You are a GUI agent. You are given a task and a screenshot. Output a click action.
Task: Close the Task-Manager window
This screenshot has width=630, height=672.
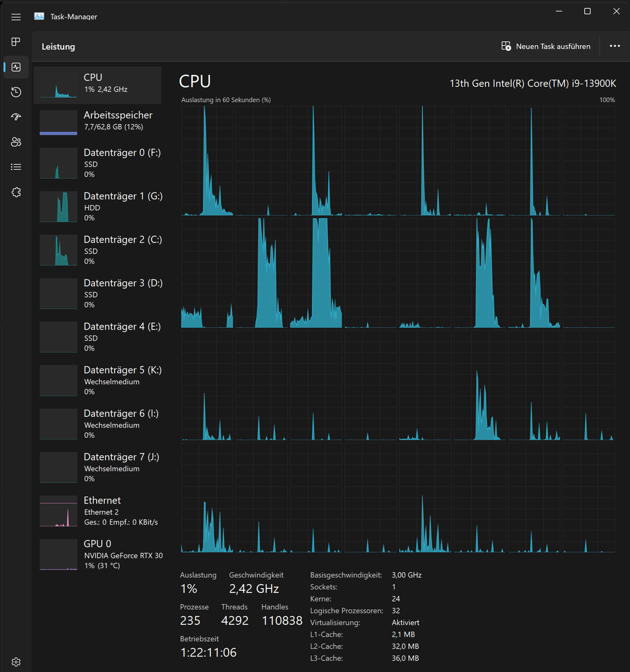[616, 11]
